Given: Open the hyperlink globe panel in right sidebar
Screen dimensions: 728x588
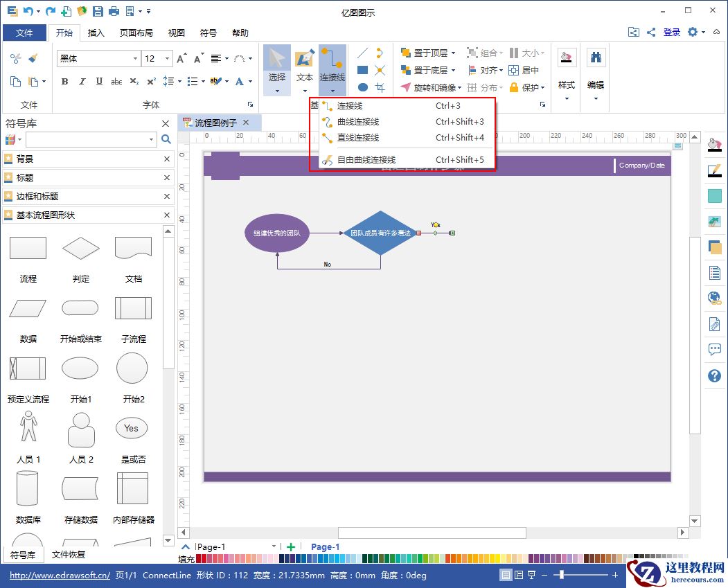Looking at the screenshot, I should click(715, 298).
